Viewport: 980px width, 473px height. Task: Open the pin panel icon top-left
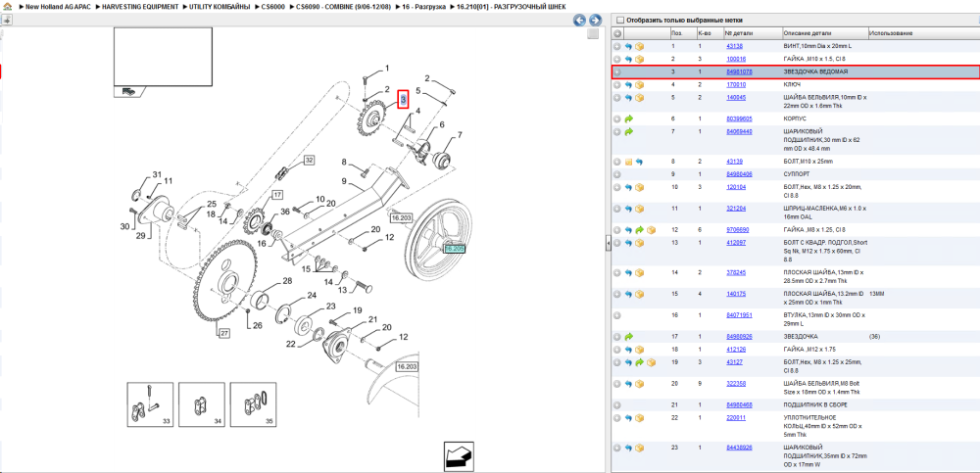pyautogui.click(x=8, y=20)
